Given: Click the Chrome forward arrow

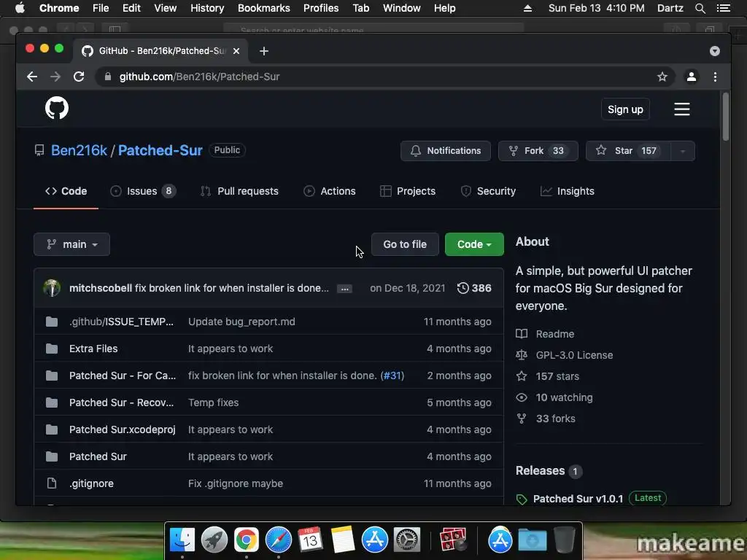Looking at the screenshot, I should click(x=55, y=77).
